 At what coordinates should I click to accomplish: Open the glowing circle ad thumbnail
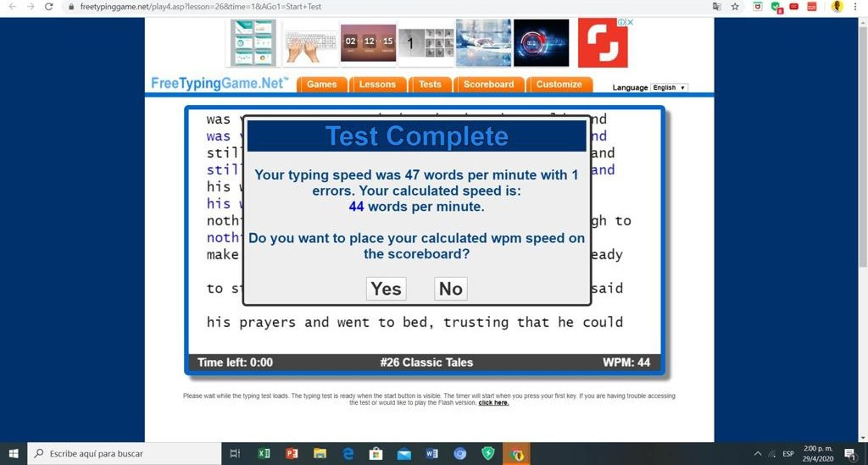(x=541, y=42)
